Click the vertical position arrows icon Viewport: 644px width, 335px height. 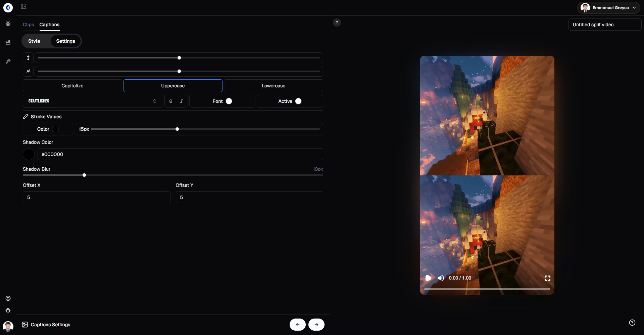[28, 58]
